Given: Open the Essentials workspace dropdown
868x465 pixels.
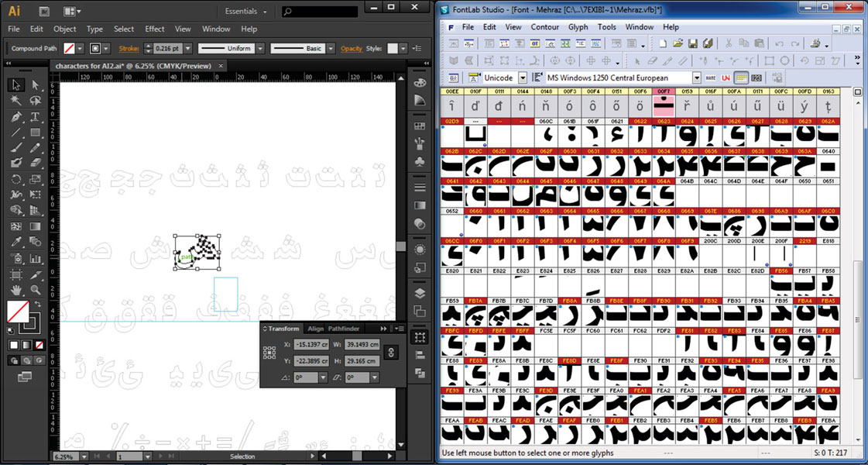Looking at the screenshot, I should click(x=246, y=11).
